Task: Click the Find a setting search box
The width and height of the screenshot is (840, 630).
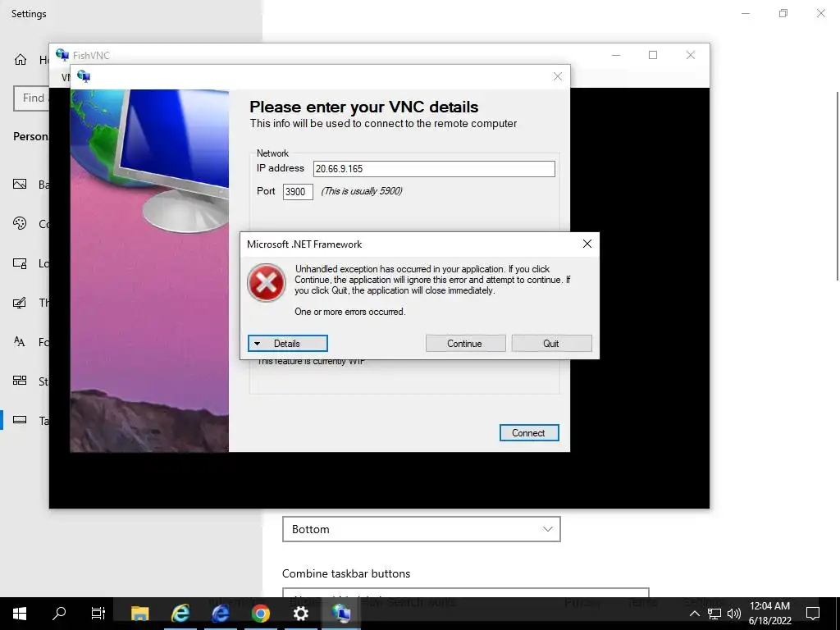Action: click(x=32, y=98)
